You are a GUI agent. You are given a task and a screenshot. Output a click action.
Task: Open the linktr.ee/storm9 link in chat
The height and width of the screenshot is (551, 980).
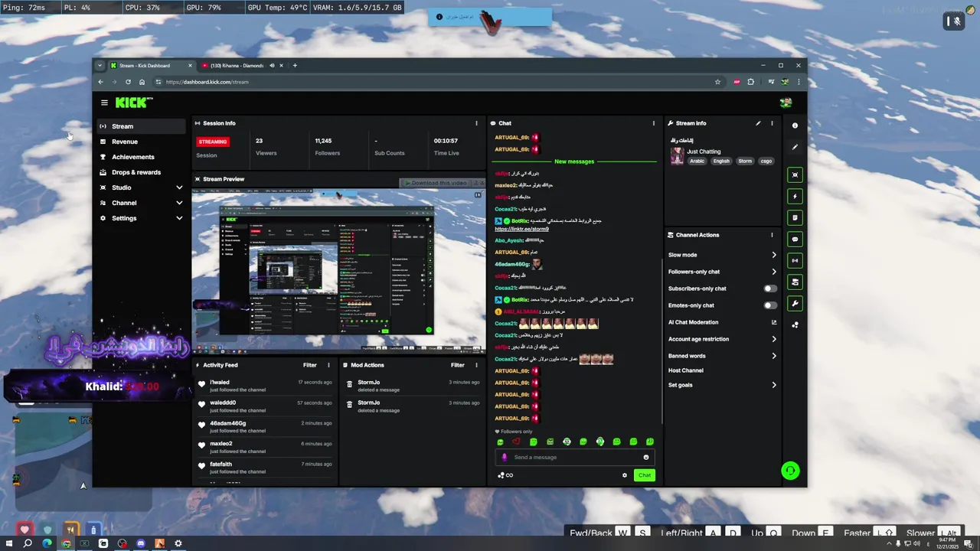point(521,229)
